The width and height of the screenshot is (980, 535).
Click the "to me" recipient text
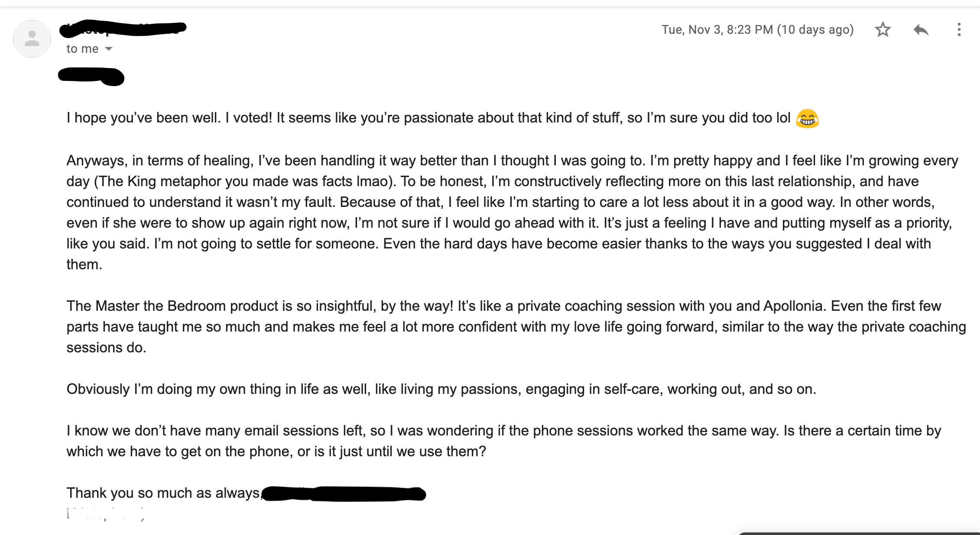pos(82,49)
